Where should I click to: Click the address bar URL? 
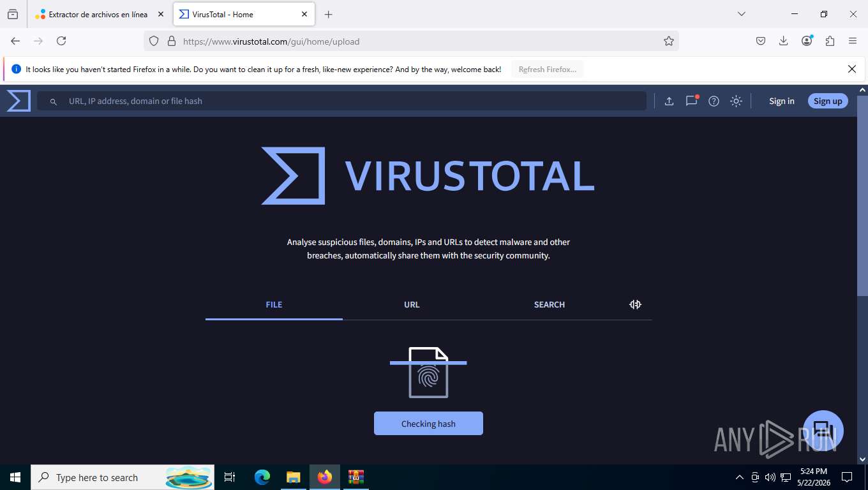(x=271, y=41)
